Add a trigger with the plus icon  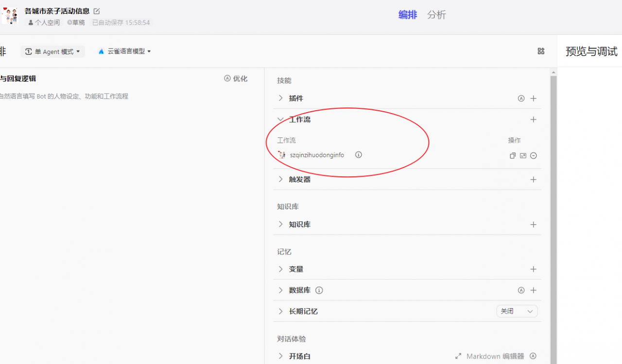(x=534, y=180)
